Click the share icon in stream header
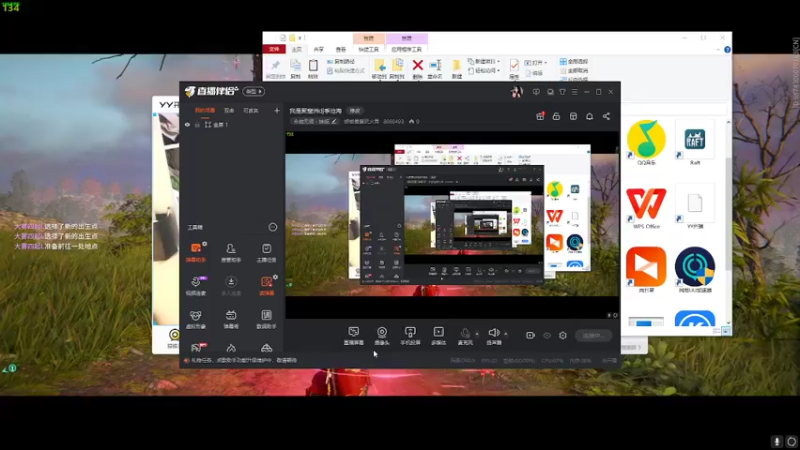The height and width of the screenshot is (450, 800). [606, 116]
